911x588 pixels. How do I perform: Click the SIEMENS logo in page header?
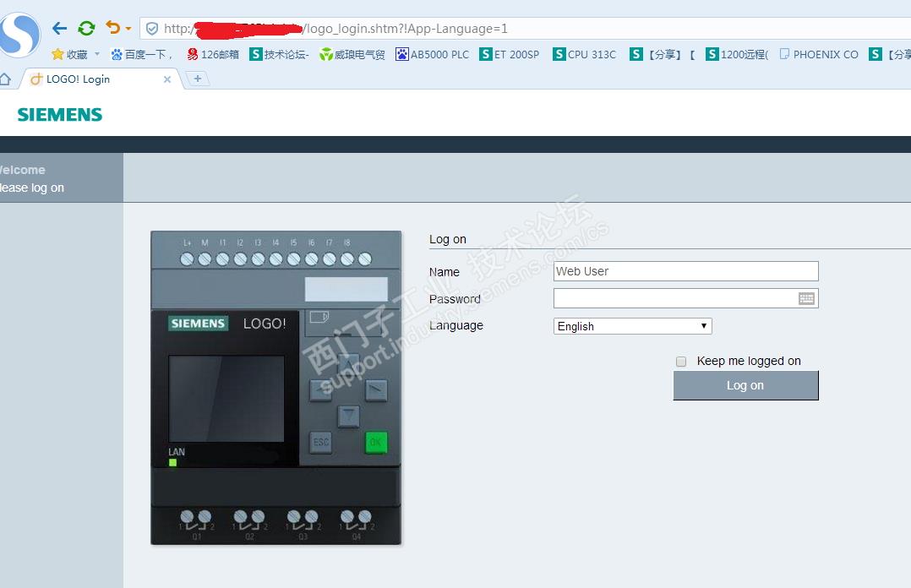pos(60,114)
